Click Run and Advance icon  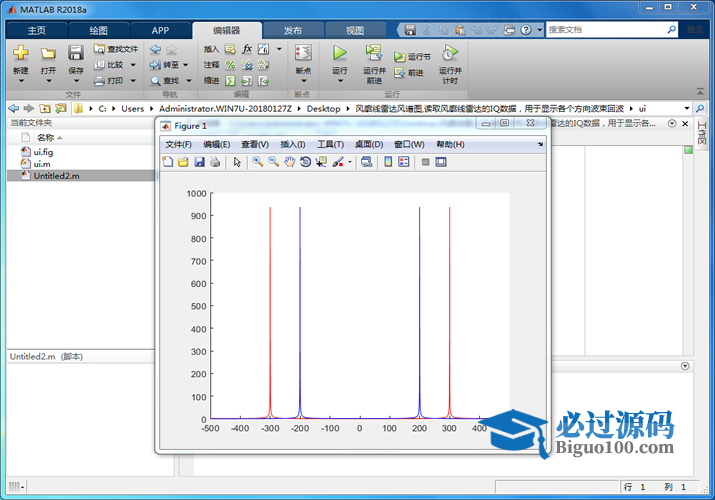[x=374, y=53]
